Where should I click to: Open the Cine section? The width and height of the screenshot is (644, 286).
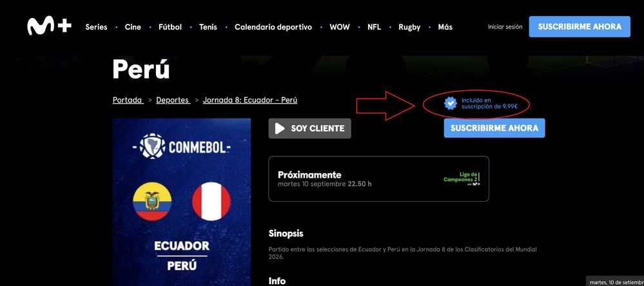[x=133, y=27]
